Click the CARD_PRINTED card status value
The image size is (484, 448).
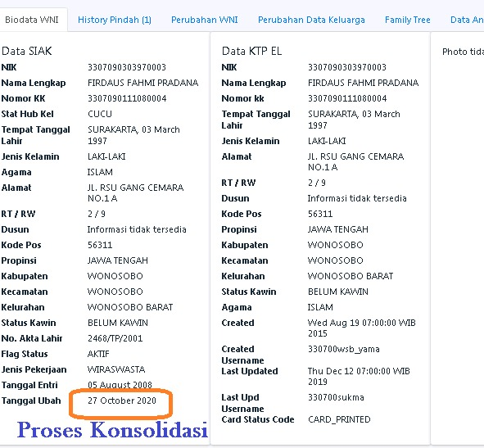point(339,419)
